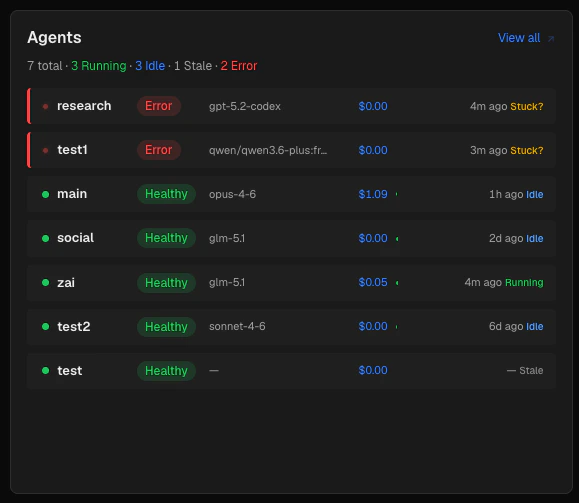This screenshot has height=503, width=579.
Task: Select the research agent name
Action: [84, 106]
